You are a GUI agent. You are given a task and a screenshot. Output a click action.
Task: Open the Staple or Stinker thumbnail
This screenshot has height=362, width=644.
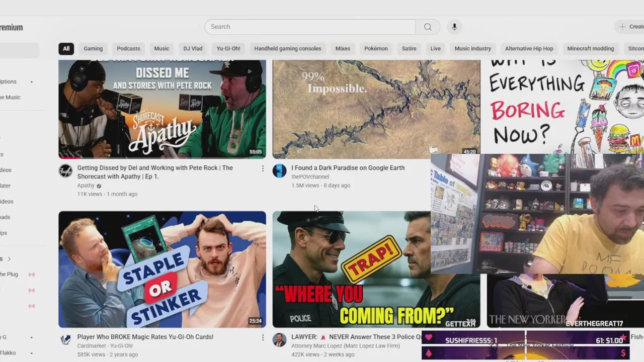point(162,269)
